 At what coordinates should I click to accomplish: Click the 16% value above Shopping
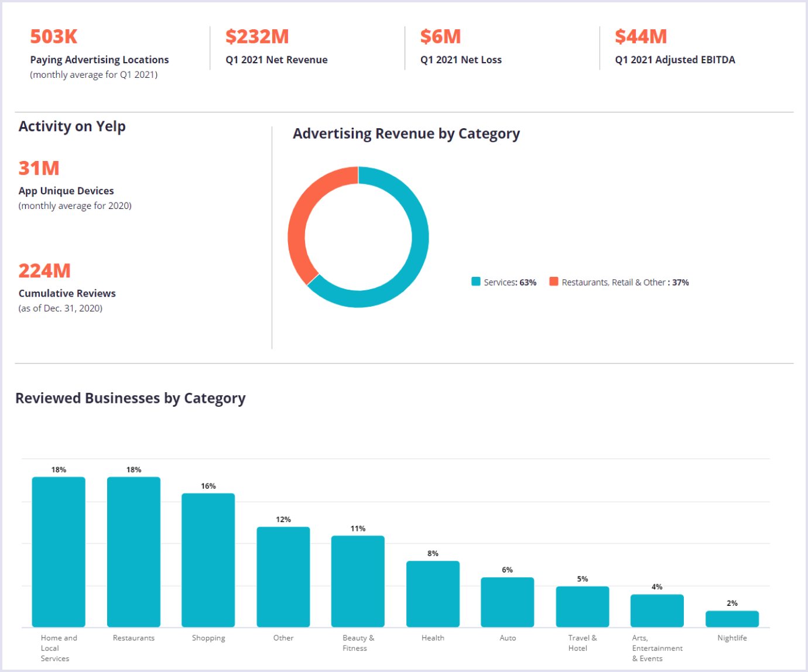208,486
